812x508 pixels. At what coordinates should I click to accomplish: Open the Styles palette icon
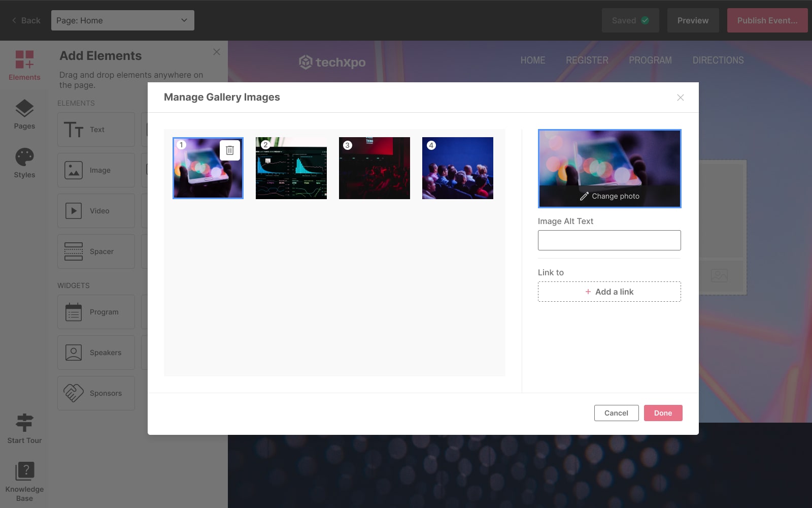24,163
